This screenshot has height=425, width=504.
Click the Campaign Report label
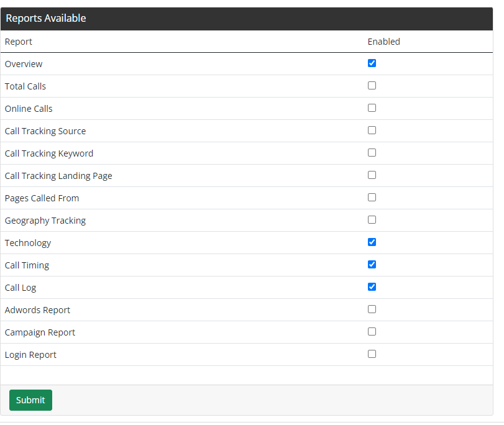[x=40, y=332]
